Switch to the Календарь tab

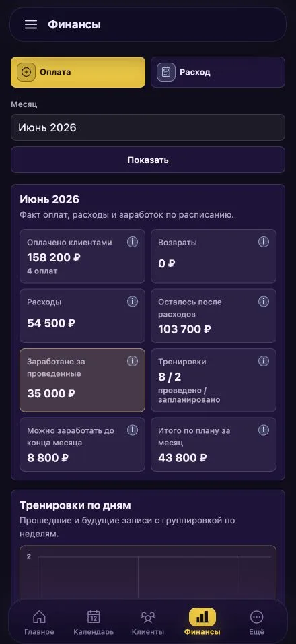point(94,622)
